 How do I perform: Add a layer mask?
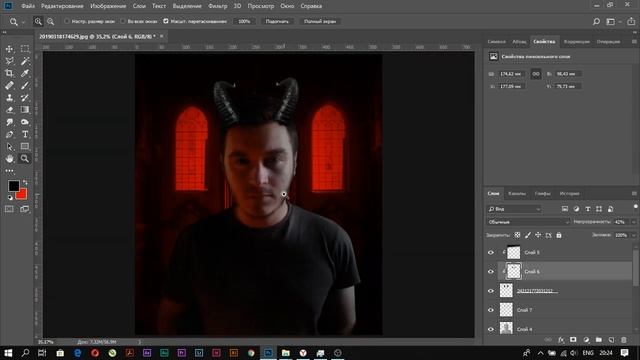(573, 340)
